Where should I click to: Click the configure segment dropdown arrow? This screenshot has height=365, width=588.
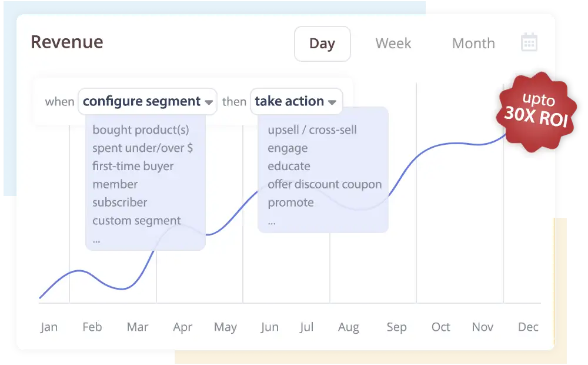tap(210, 102)
